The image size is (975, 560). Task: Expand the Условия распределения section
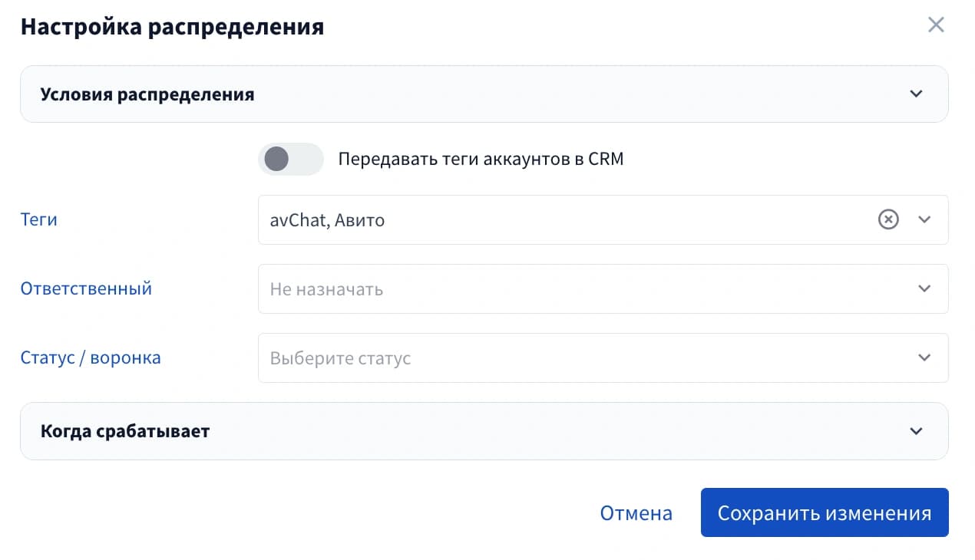[x=484, y=94]
